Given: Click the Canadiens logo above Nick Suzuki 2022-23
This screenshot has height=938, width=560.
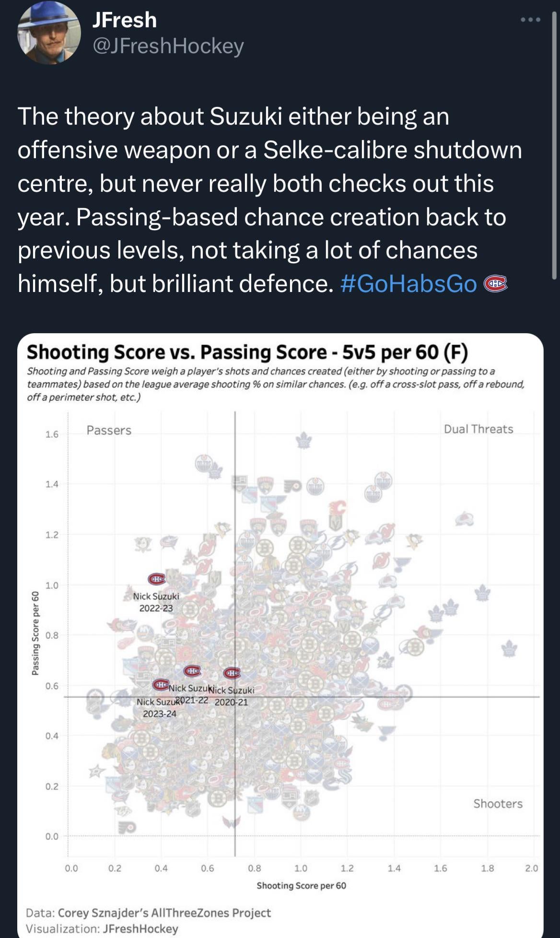Looking at the screenshot, I should coord(156,579).
